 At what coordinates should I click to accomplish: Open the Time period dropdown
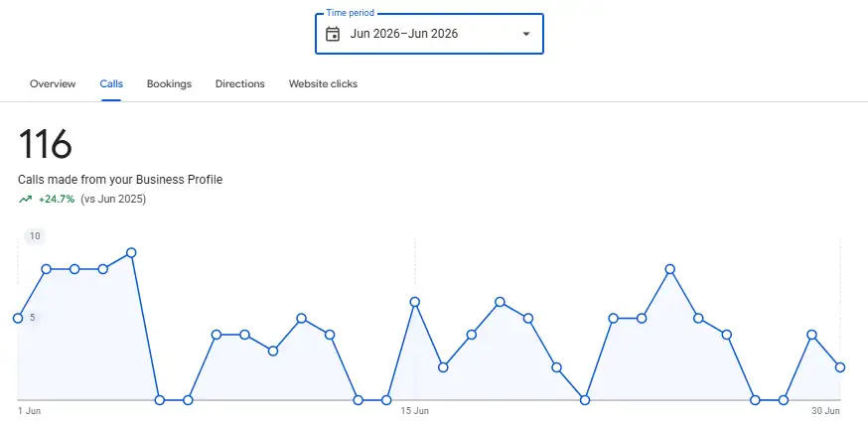429,34
